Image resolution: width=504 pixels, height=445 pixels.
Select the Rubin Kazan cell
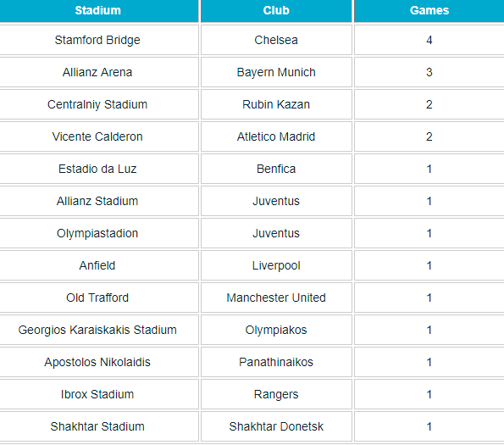click(x=276, y=104)
